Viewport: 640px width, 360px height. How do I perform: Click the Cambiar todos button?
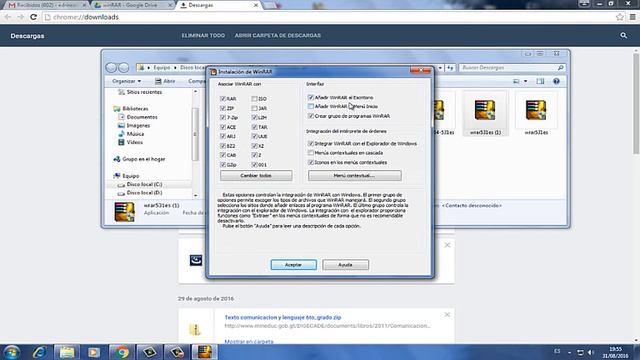[256, 176]
